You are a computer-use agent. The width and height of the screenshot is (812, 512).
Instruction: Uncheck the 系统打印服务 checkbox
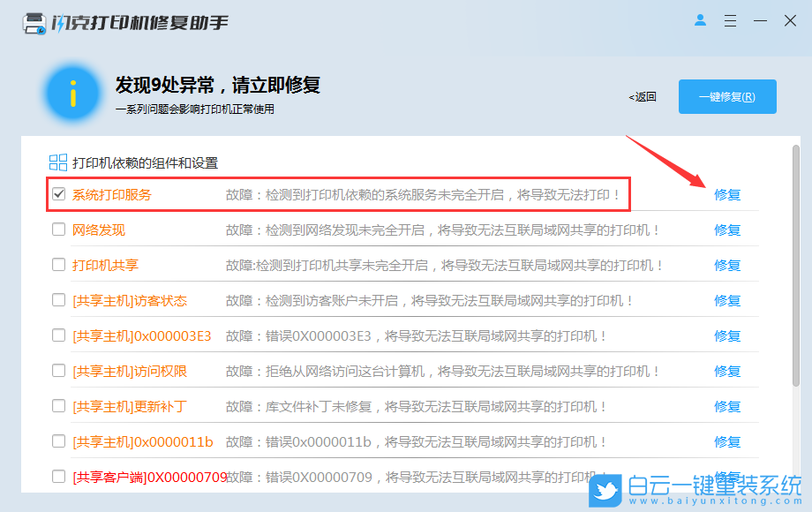coord(58,195)
